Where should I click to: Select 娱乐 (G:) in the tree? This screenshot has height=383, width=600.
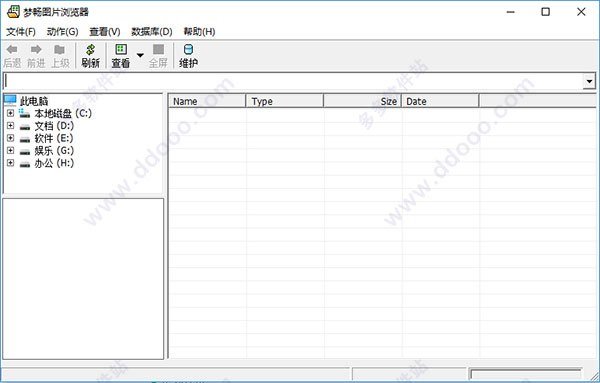click(54, 151)
